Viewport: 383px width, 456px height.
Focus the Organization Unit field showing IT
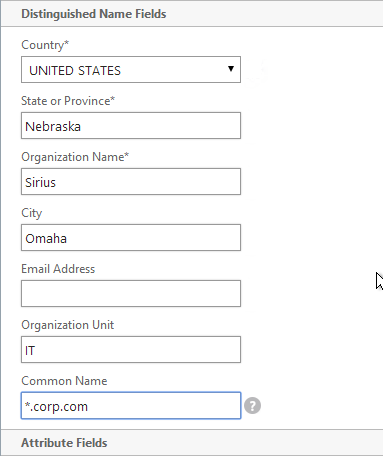131,350
